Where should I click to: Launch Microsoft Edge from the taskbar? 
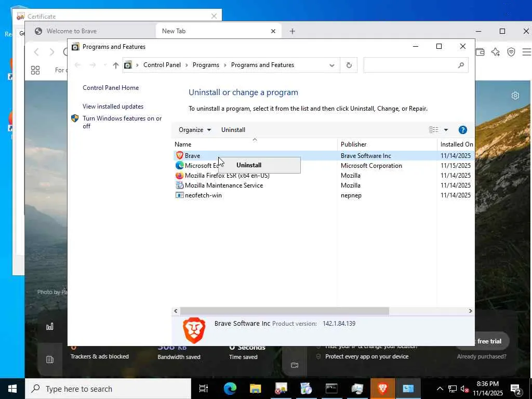coord(230,389)
